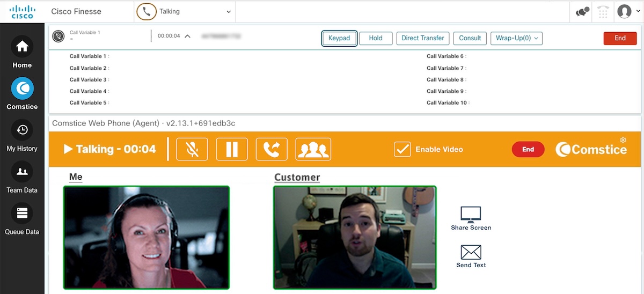Collapse call variables with the chevron
Viewport: 644px width, 294px height.
pyautogui.click(x=187, y=36)
